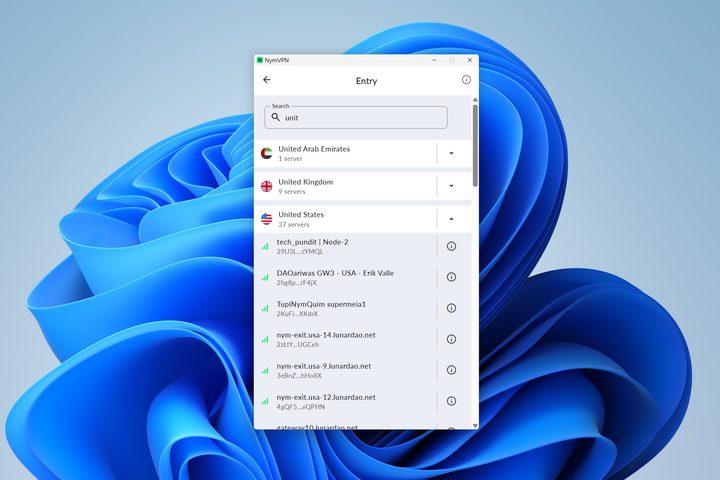Click signal bars icon of nym-exit.usa-14
720x480 pixels.
(265, 339)
